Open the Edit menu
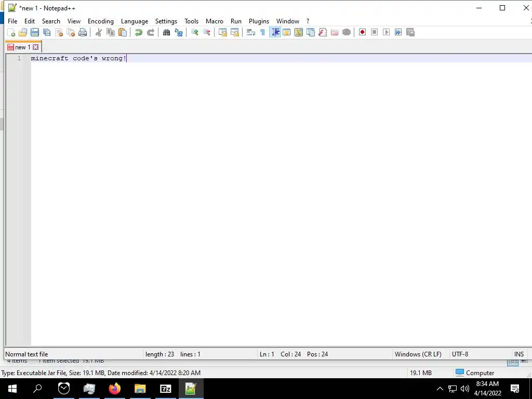Viewport: 532px width, 399px height. click(x=30, y=21)
